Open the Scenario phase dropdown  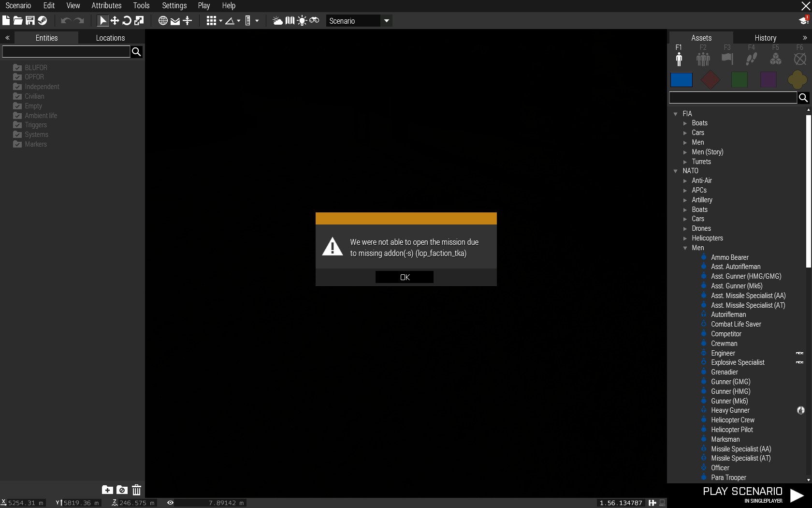click(x=386, y=21)
